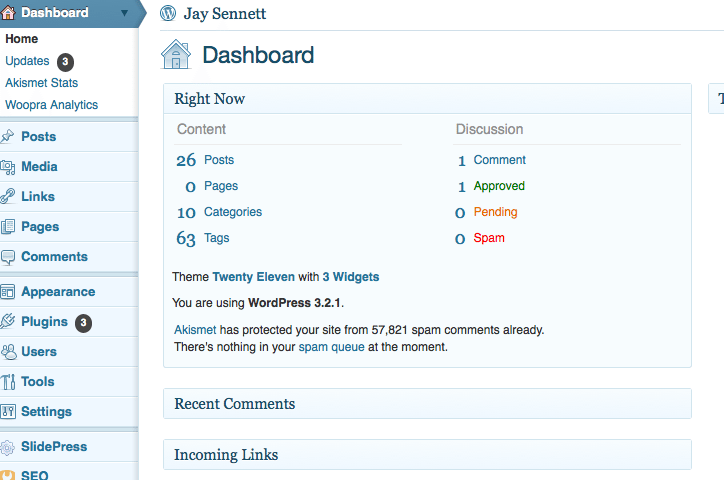Click the 0 pages count
This screenshot has width=724, height=480.
pyautogui.click(x=191, y=187)
